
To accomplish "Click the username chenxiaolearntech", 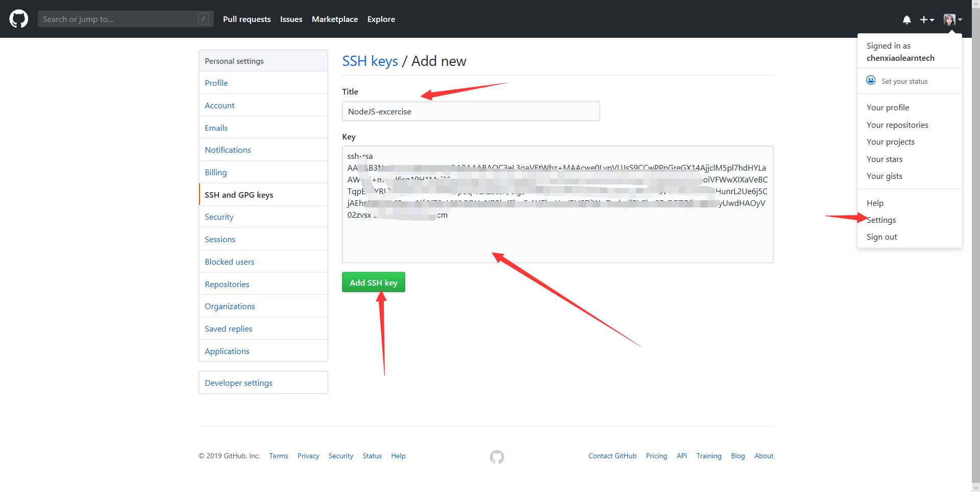I will pos(900,58).
